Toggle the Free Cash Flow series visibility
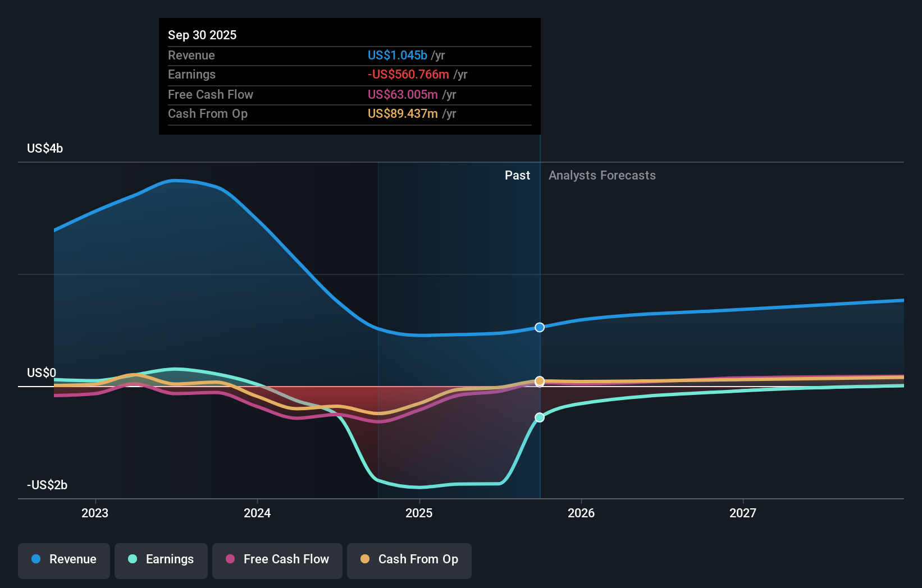 (277, 559)
